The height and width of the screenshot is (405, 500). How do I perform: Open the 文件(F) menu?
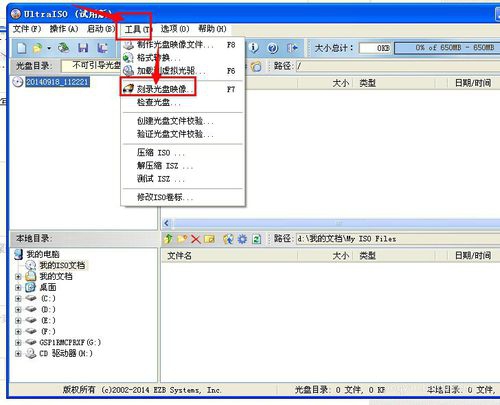27,29
